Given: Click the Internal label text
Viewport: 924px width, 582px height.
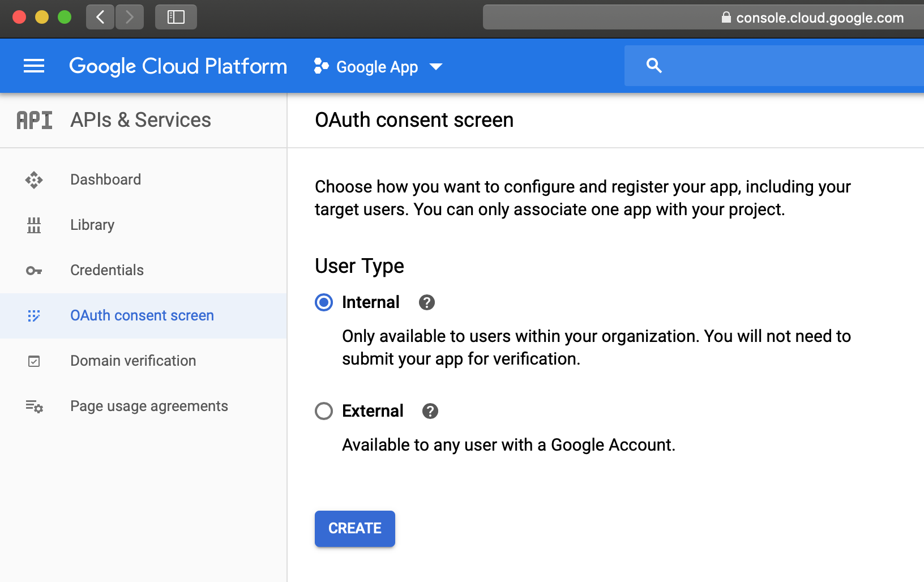Looking at the screenshot, I should (371, 302).
